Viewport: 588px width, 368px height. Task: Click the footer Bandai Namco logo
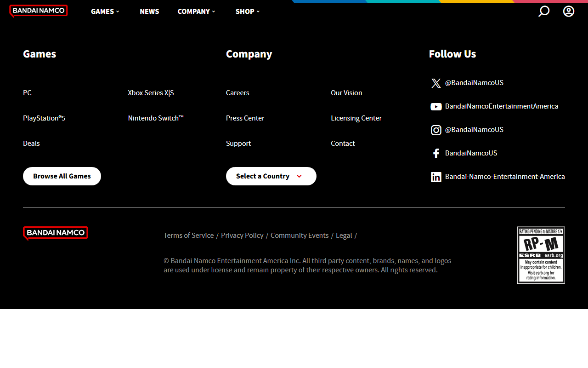tap(55, 233)
